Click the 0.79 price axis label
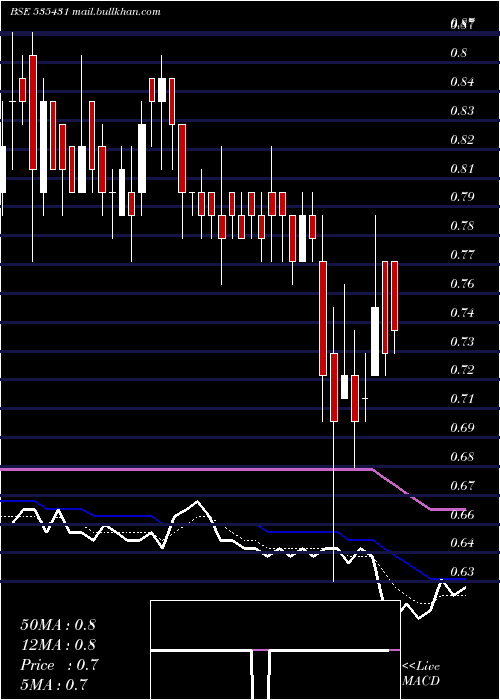 (462, 197)
